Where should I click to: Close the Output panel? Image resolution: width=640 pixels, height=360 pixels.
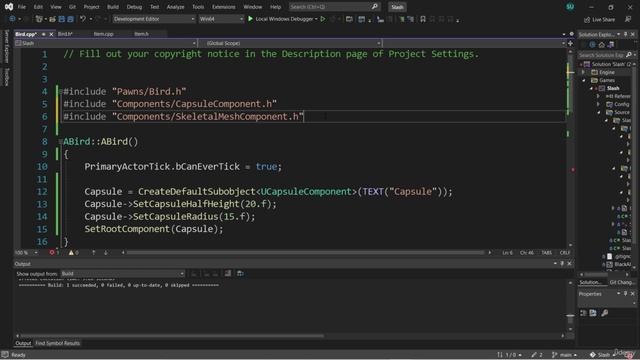pos(569,264)
